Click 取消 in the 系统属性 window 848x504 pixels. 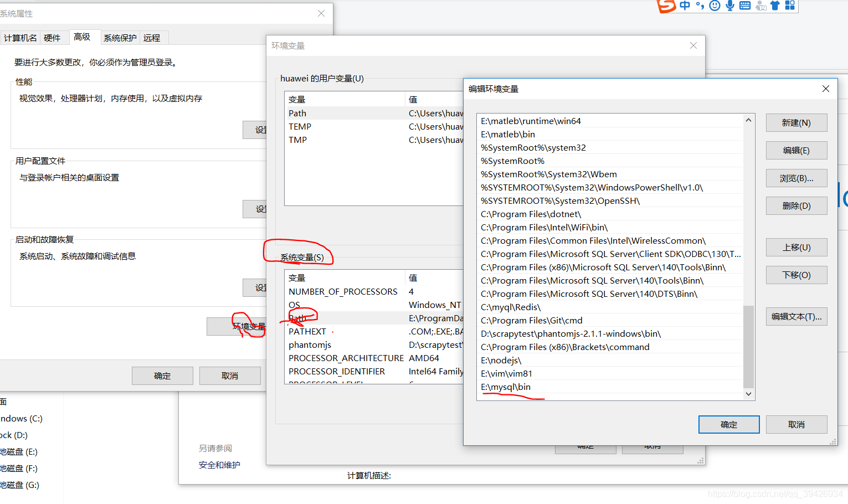coord(230,376)
